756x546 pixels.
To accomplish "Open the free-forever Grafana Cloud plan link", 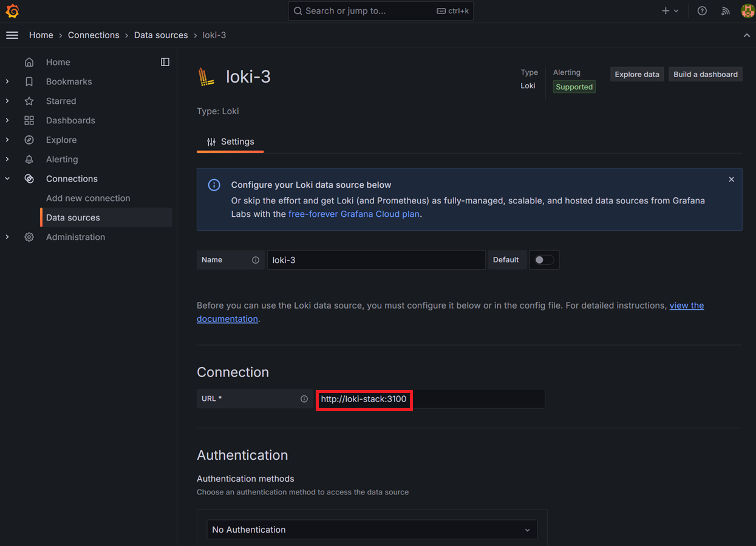I will click(354, 214).
